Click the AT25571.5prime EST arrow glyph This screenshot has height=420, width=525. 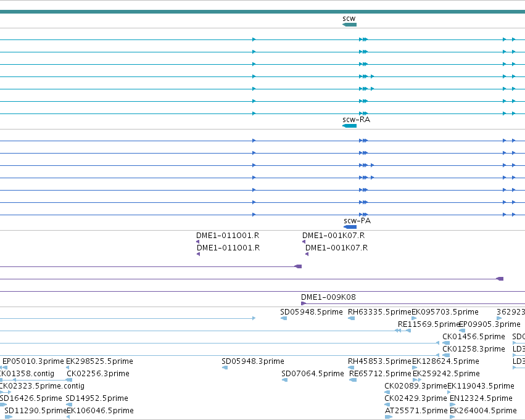[x=389, y=417]
